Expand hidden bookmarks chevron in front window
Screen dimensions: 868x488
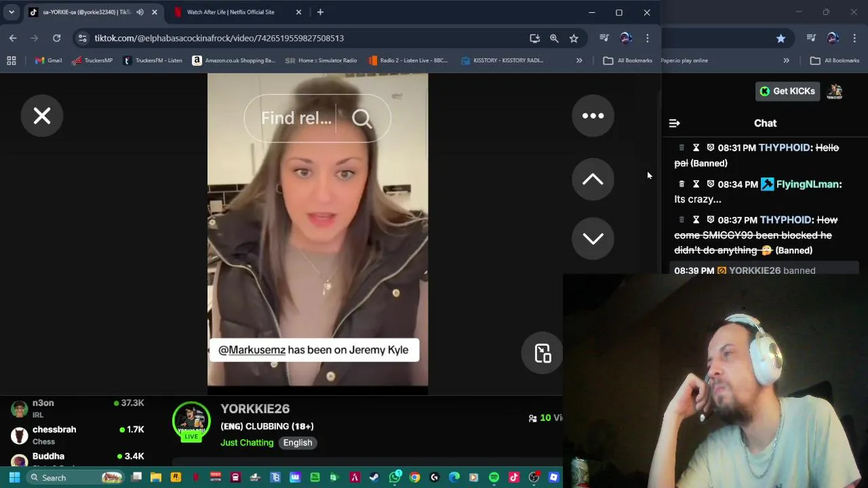pos(579,60)
